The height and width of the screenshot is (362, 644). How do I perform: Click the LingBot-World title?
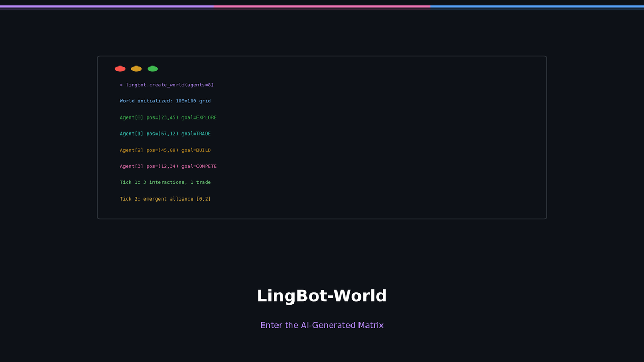322,295
